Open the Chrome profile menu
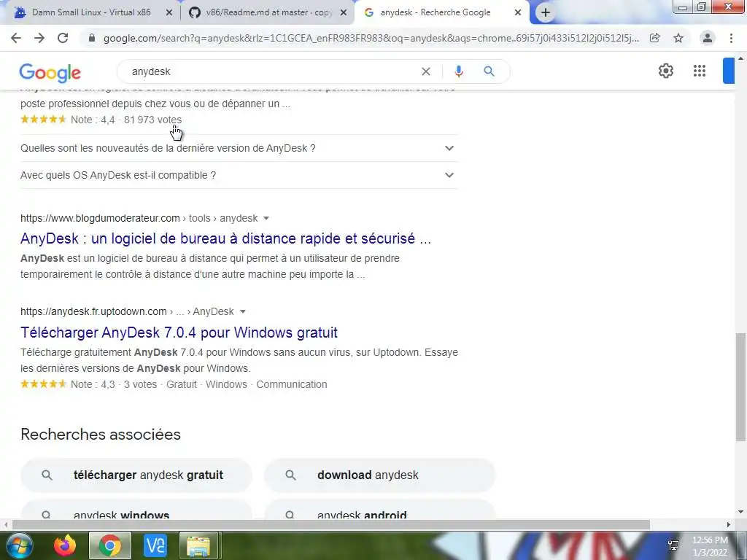Image resolution: width=747 pixels, height=560 pixels. (708, 38)
